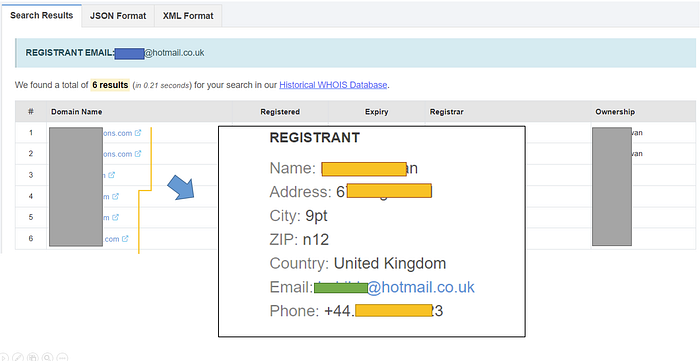Image resolution: width=700 pixels, height=361 pixels.
Task: Click the Expiry column header
Action: pos(376,112)
